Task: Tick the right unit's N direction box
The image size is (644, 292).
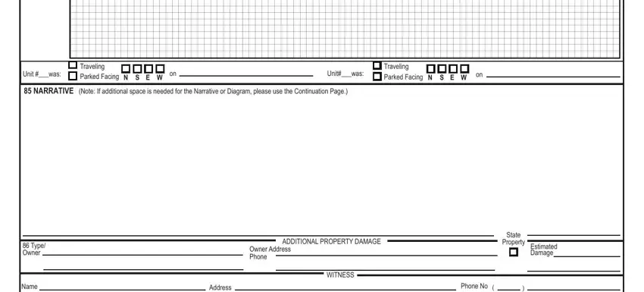Action: [430, 69]
